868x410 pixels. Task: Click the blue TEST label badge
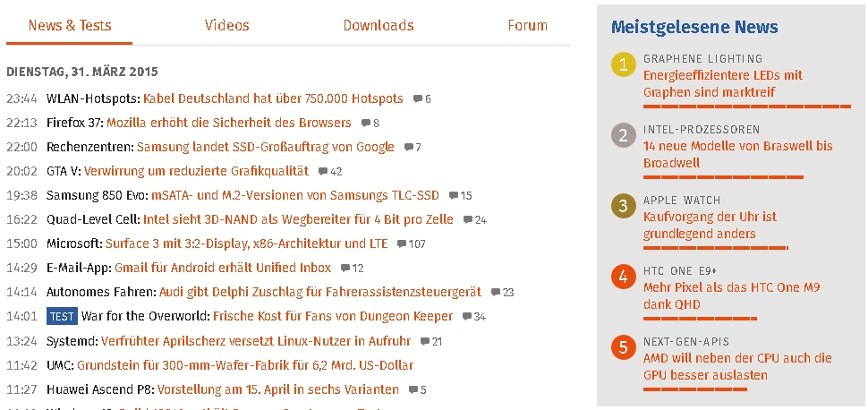click(x=62, y=316)
